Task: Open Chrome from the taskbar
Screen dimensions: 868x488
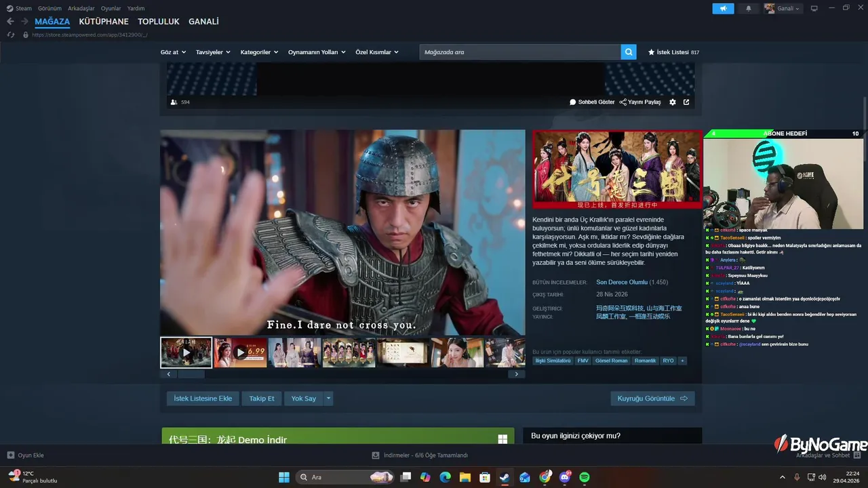Action: point(545,477)
